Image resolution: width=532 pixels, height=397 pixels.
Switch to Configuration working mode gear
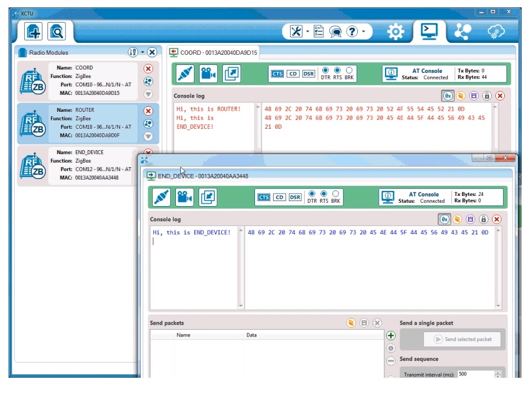click(x=396, y=32)
